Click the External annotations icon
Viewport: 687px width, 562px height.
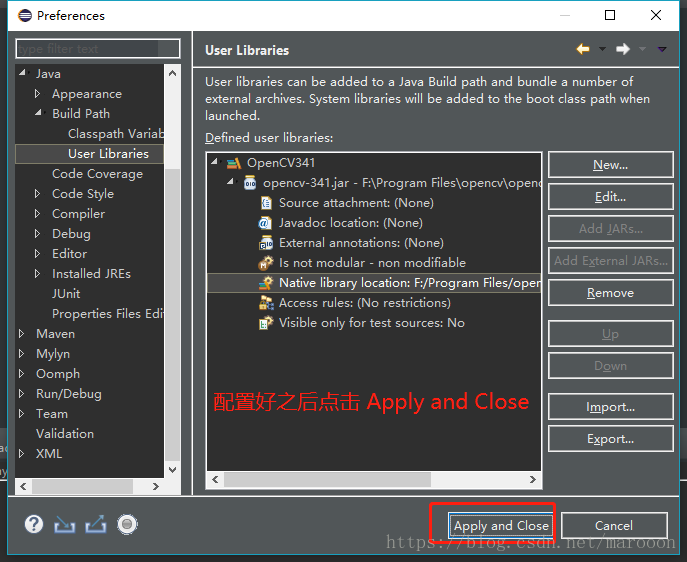266,243
